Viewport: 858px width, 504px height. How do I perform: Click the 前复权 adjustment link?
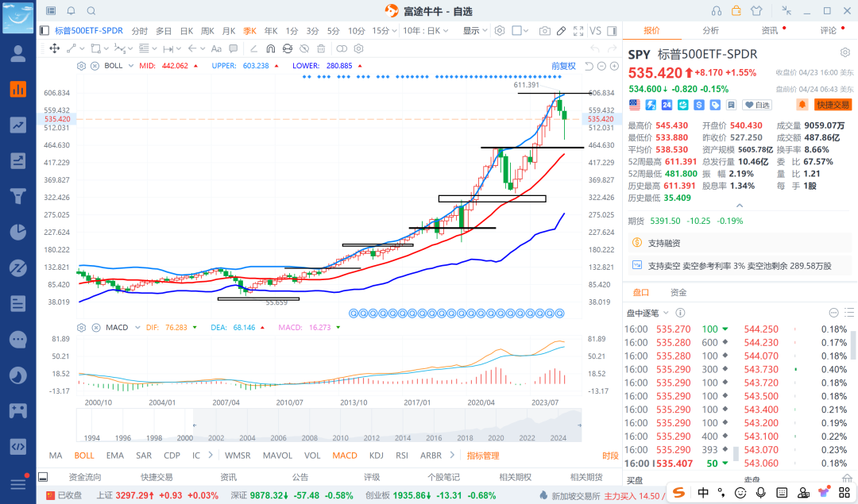point(563,66)
